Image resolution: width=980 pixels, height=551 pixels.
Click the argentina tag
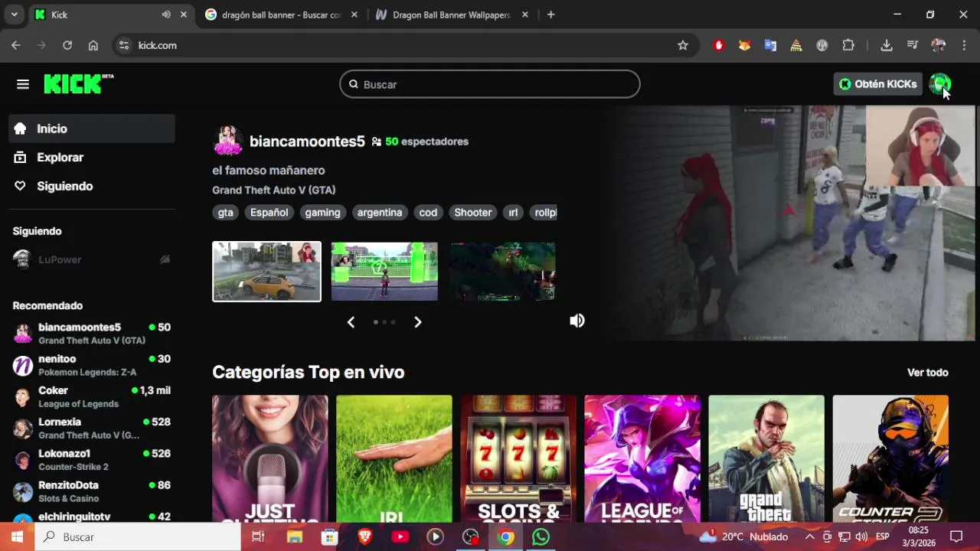coord(380,213)
